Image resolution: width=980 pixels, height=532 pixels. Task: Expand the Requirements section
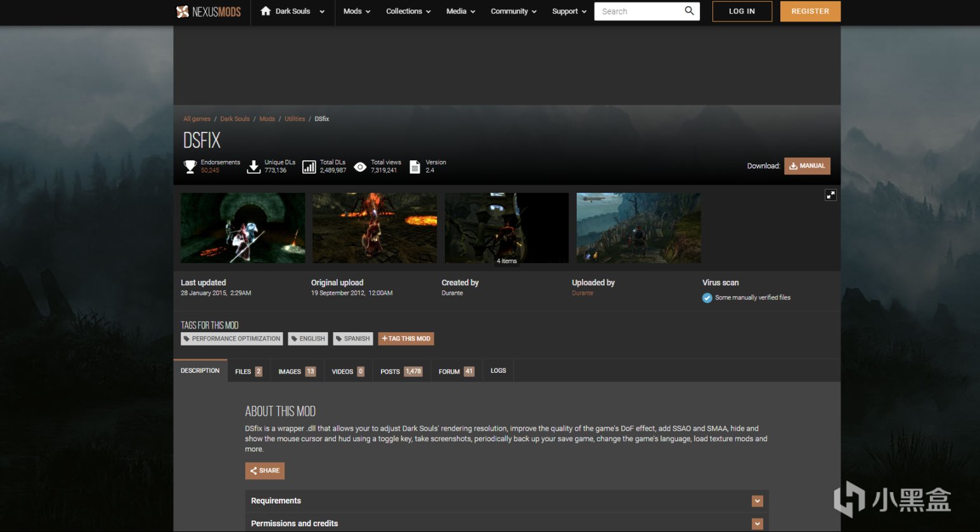pos(506,501)
